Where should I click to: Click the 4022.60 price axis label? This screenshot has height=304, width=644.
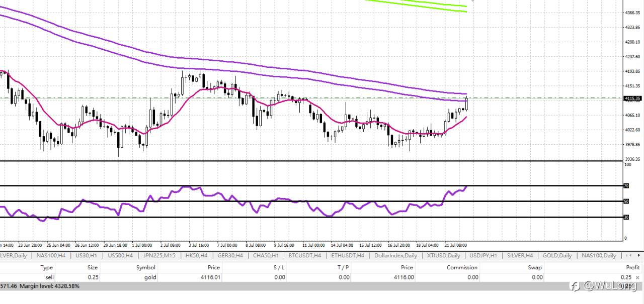click(x=632, y=130)
